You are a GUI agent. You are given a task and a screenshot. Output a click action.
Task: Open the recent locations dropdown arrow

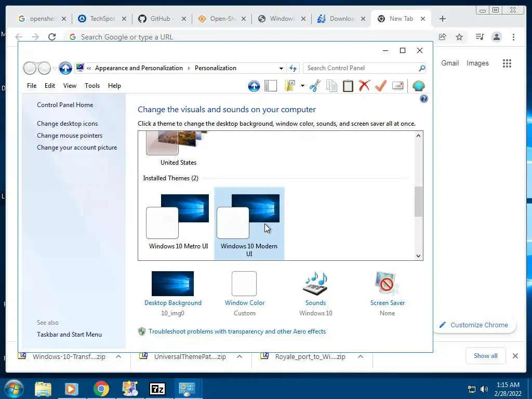pos(54,68)
